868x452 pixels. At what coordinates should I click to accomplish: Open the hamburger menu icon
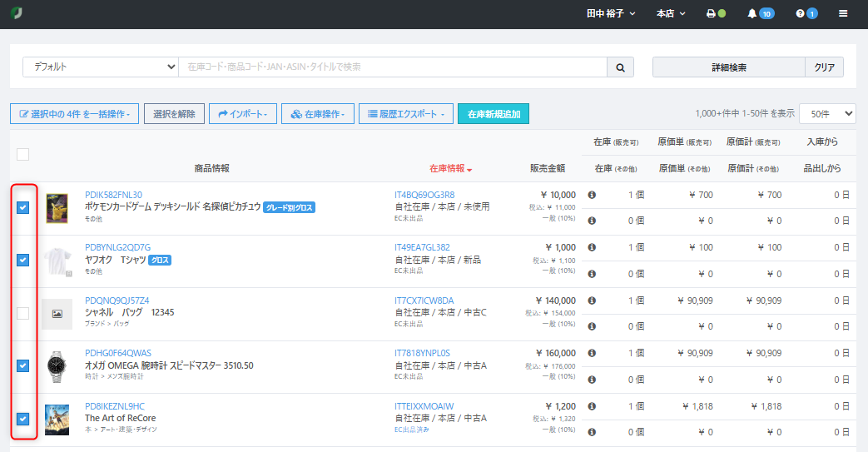point(843,14)
